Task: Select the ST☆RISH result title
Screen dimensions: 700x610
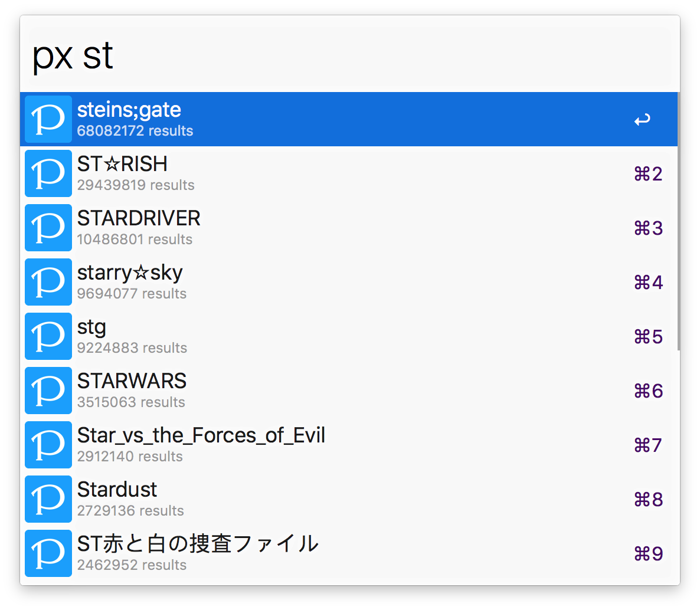Action: (122, 164)
